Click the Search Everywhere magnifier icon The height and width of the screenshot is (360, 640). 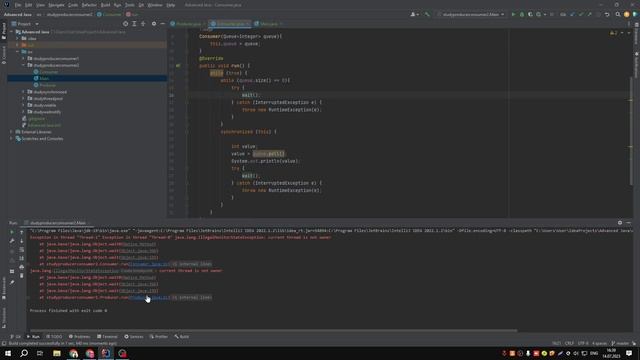(618, 14)
